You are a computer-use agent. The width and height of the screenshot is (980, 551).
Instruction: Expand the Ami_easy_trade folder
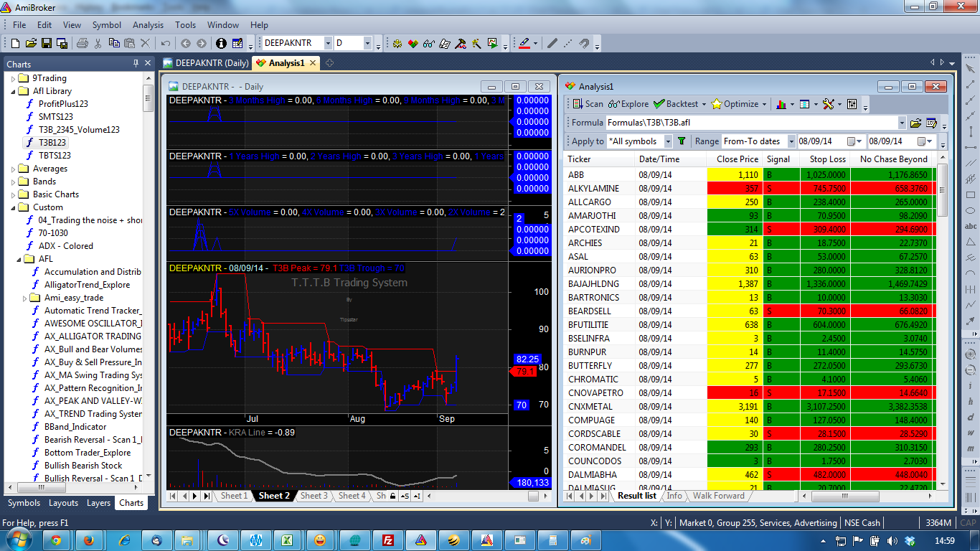(25, 298)
